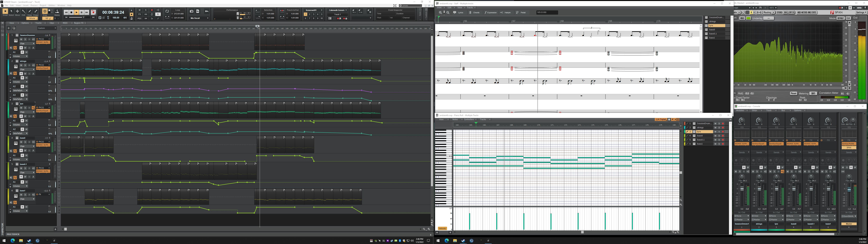Open SPAN Settings dropdown
The height and width of the screenshot is (244, 868).
[861, 13]
